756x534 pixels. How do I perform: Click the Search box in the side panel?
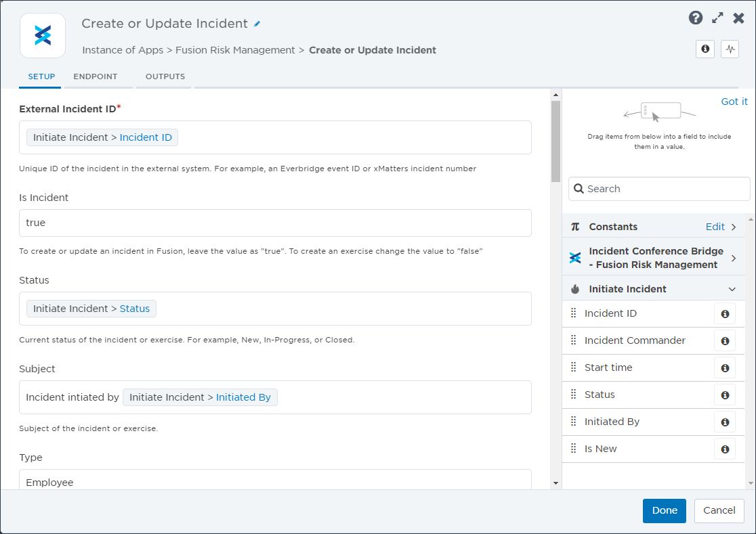[x=659, y=189]
